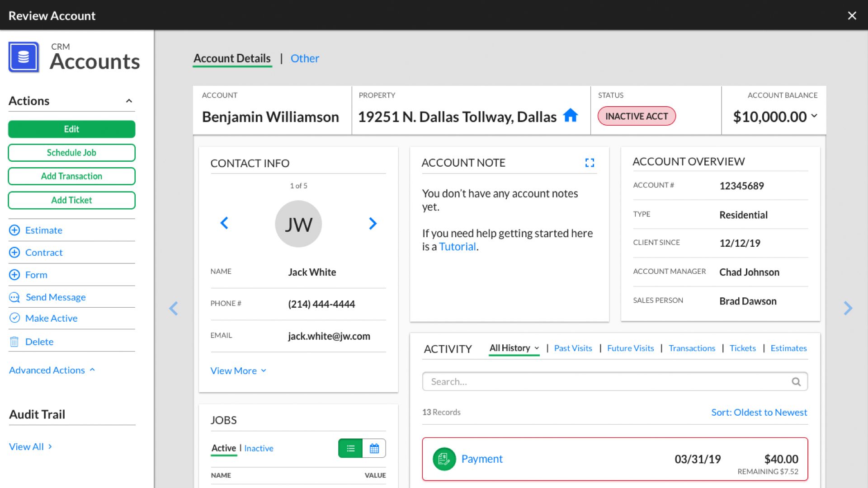Viewport: 868px width, 488px height.
Task: Click the search magnifier icon in Activity
Action: pyautogui.click(x=796, y=382)
